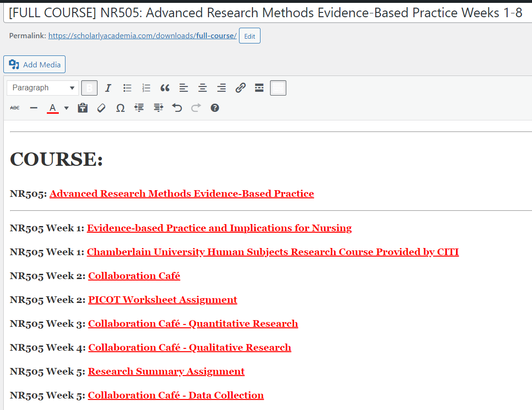The height and width of the screenshot is (410, 532).
Task: Open the PICOT Worksheet Assignment link
Action: point(163,300)
